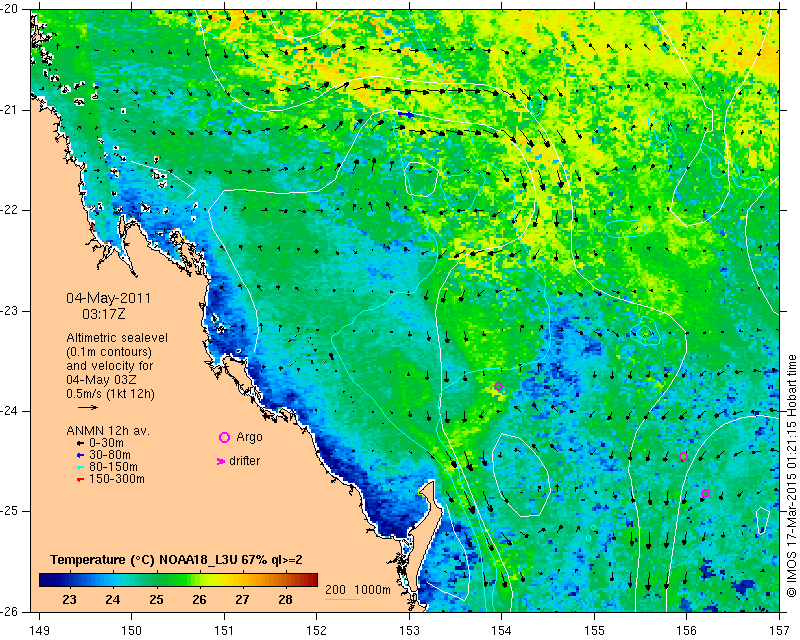Click the magenta Argo circle legend symbol
This screenshot has width=800, height=640.
point(224,437)
